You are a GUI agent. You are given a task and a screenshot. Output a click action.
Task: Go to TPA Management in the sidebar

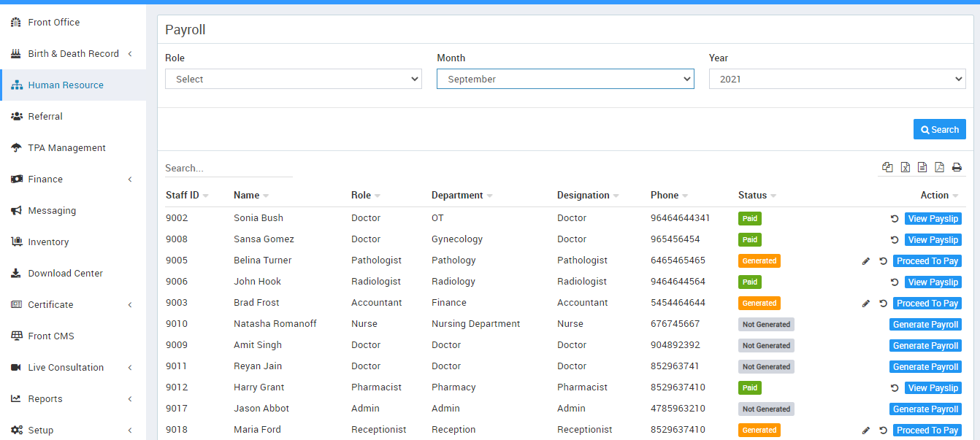click(66, 148)
